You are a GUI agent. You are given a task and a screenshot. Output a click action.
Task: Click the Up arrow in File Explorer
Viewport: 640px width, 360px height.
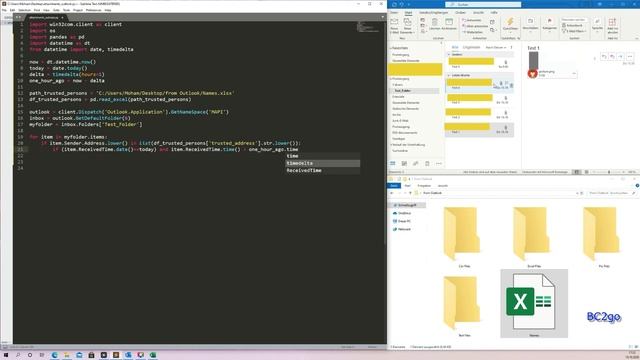[x=410, y=193]
